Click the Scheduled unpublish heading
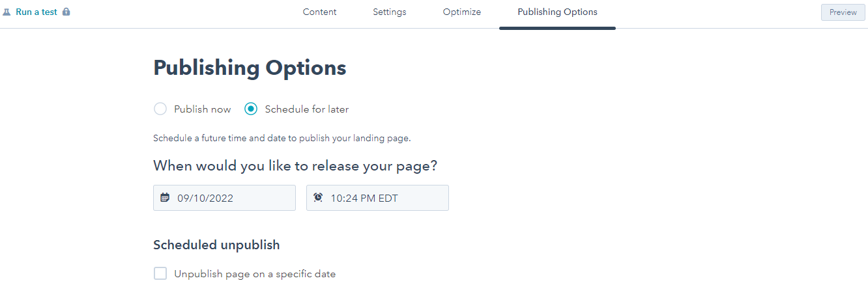 (216, 245)
